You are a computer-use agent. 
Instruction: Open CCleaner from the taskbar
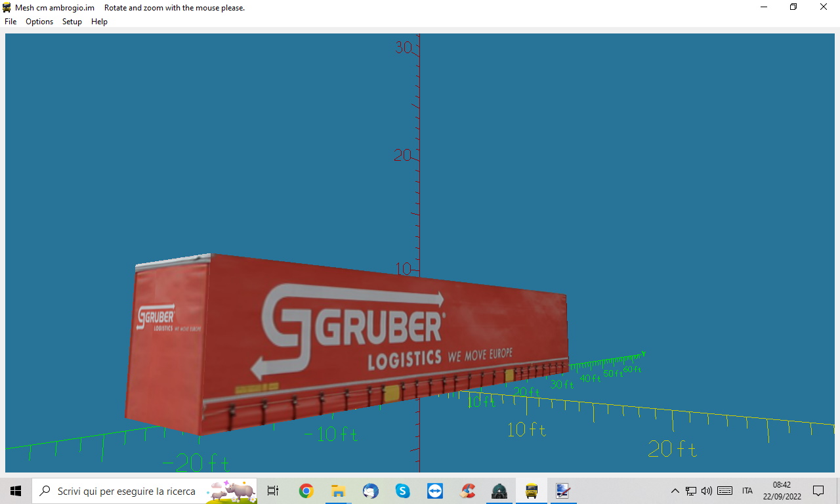467,491
